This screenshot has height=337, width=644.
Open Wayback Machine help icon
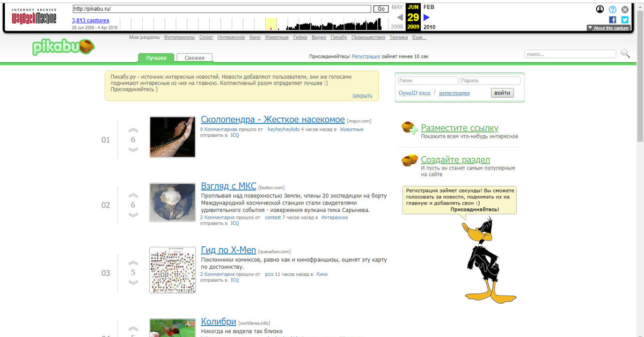point(612,9)
